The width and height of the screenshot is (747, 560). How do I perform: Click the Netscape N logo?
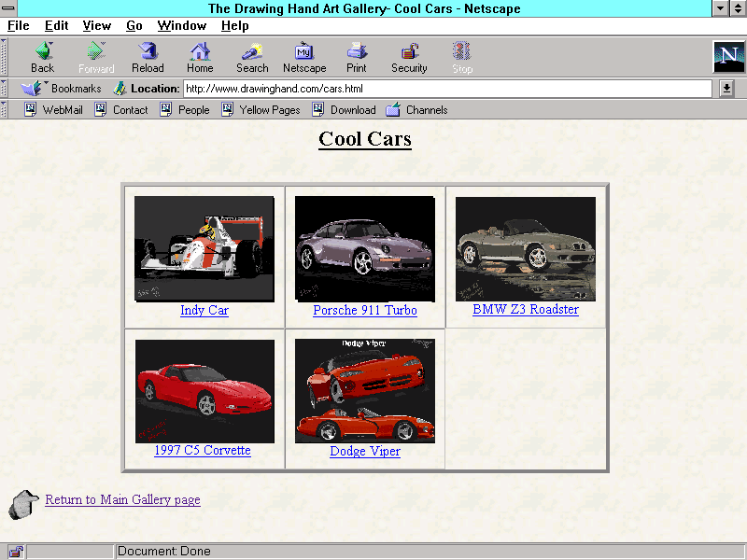point(728,57)
